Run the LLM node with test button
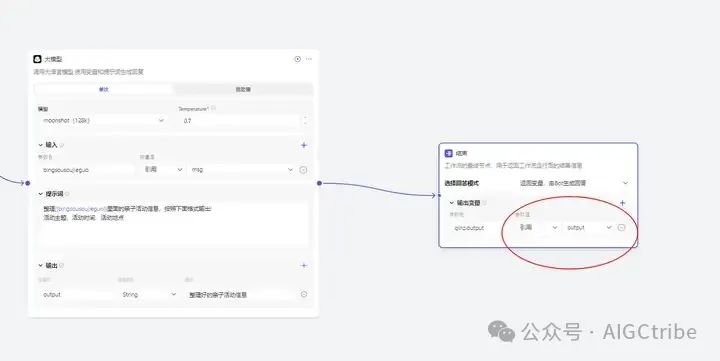The image size is (720, 361). [298, 59]
